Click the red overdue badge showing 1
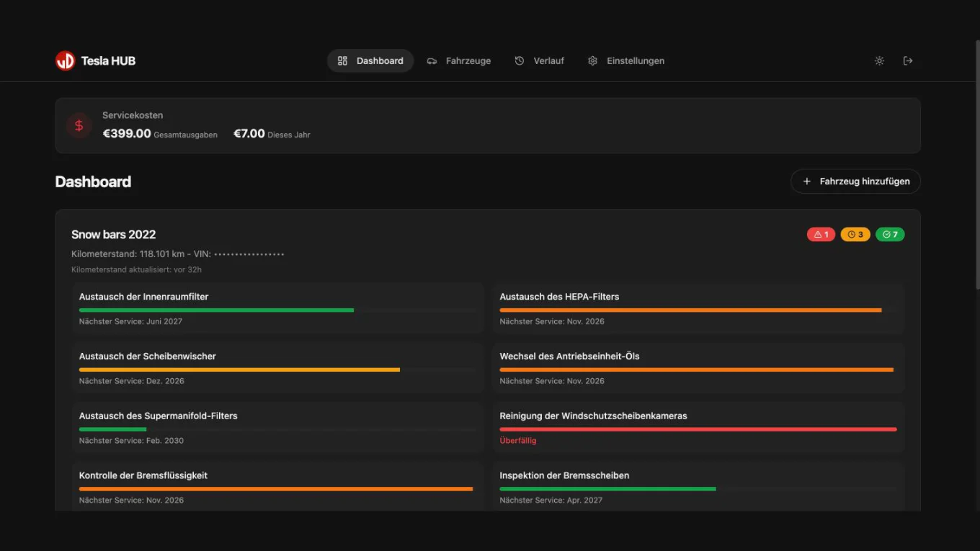The image size is (980, 551). [x=821, y=234]
